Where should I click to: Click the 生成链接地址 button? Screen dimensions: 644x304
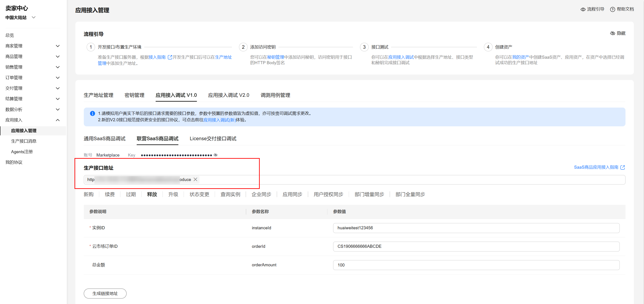[x=105, y=293]
